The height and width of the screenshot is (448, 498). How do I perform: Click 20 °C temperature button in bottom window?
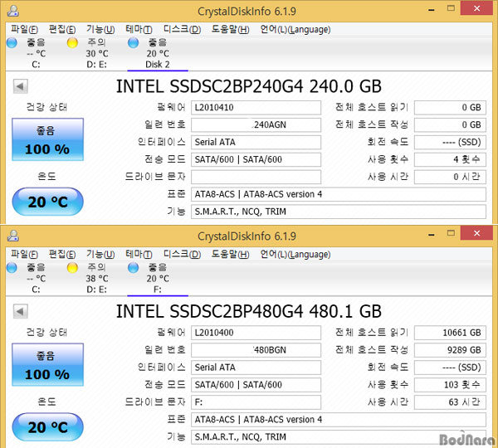pos(47,427)
